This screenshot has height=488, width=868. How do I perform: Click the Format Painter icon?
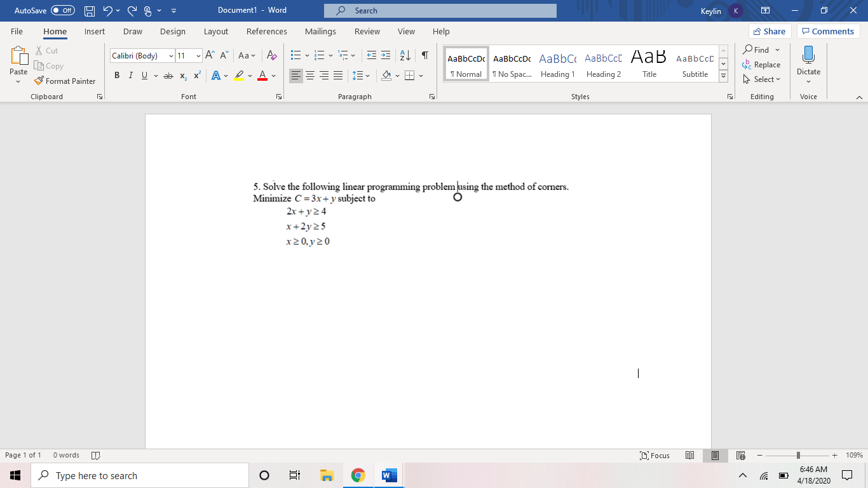pyautogui.click(x=39, y=81)
